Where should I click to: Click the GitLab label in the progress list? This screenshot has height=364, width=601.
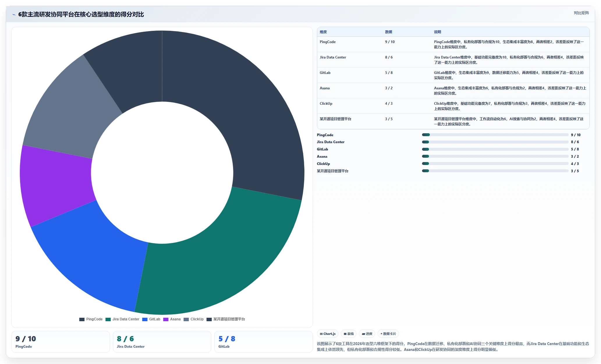pyautogui.click(x=322, y=149)
